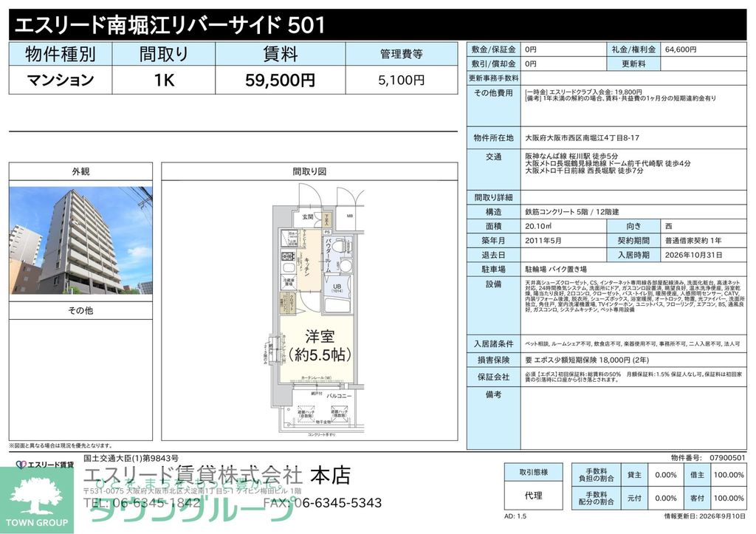This screenshot has width=756, height=534.
Task: Click the その他費用 label cell
Action: click(x=494, y=106)
